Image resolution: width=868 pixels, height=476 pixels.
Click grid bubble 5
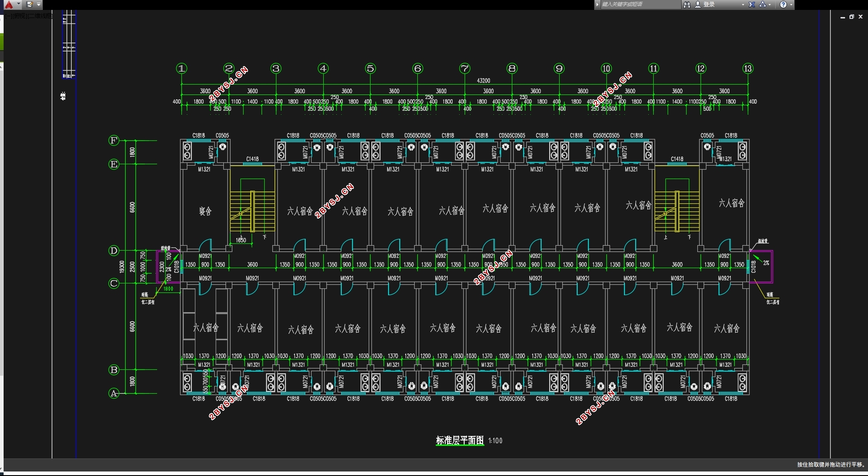[x=370, y=68]
